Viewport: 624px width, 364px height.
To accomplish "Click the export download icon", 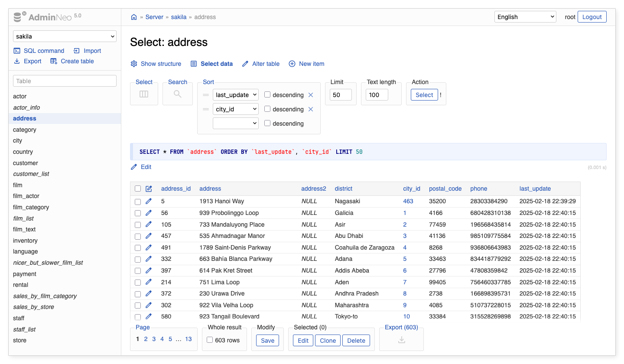I will point(401,340).
